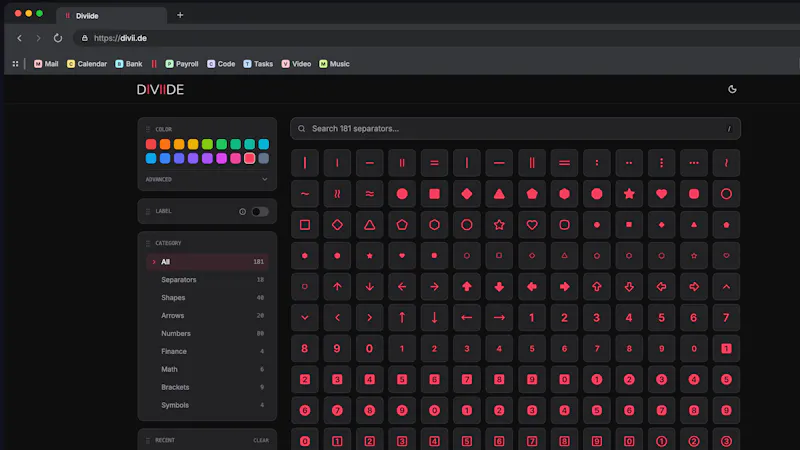Go back in browser history
This screenshot has height=450, width=800.
point(19,38)
